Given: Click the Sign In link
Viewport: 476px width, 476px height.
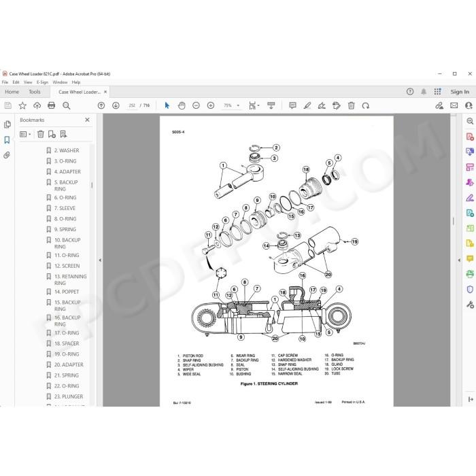Looking at the screenshot, I should pos(460,92).
